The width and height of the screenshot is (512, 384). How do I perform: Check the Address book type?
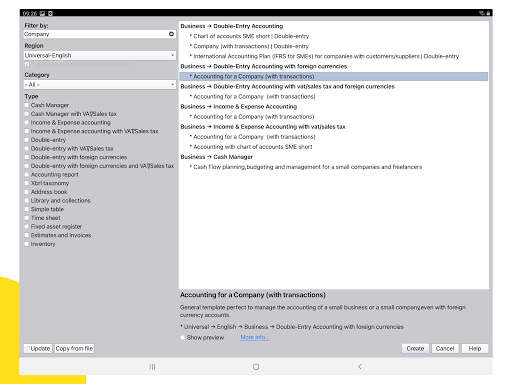click(27, 192)
